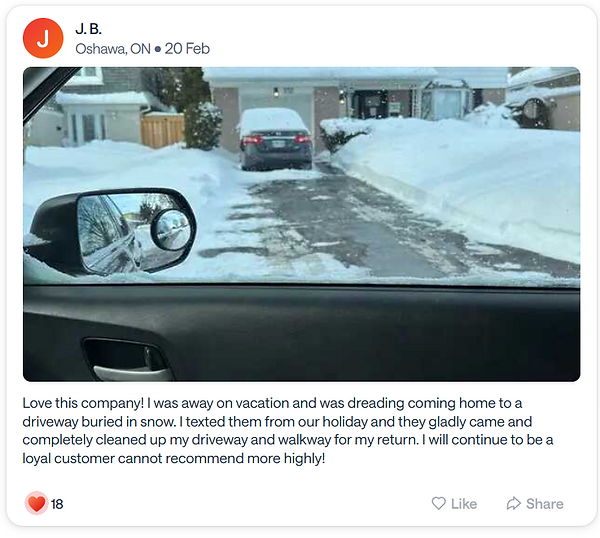Select the Oshawa, ON location text
The width and height of the screenshot is (600, 538).
[113, 49]
